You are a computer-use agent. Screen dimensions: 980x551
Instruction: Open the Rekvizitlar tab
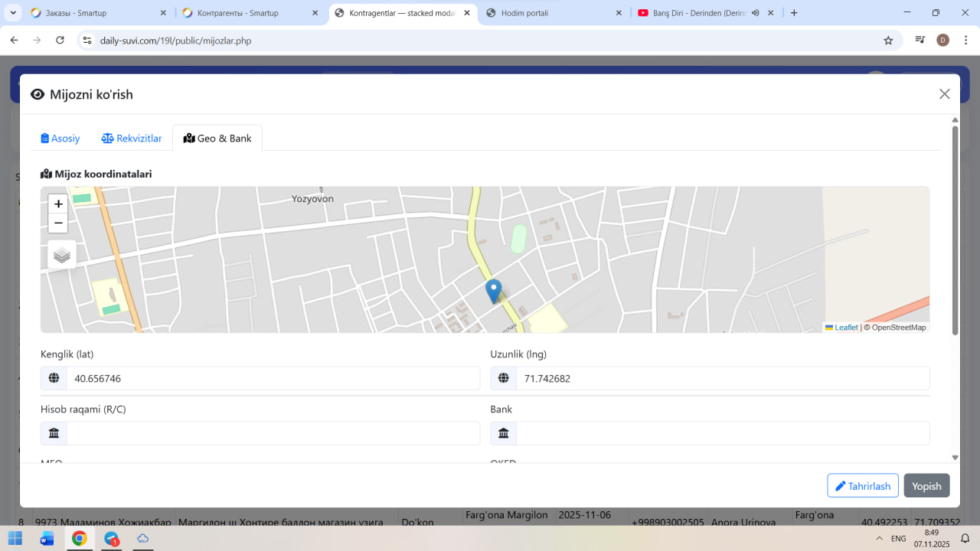[132, 139]
